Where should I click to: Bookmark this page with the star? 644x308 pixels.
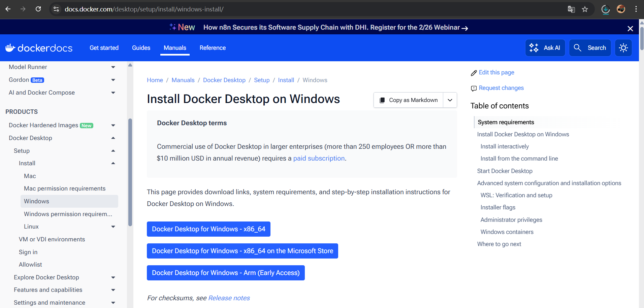(585, 9)
